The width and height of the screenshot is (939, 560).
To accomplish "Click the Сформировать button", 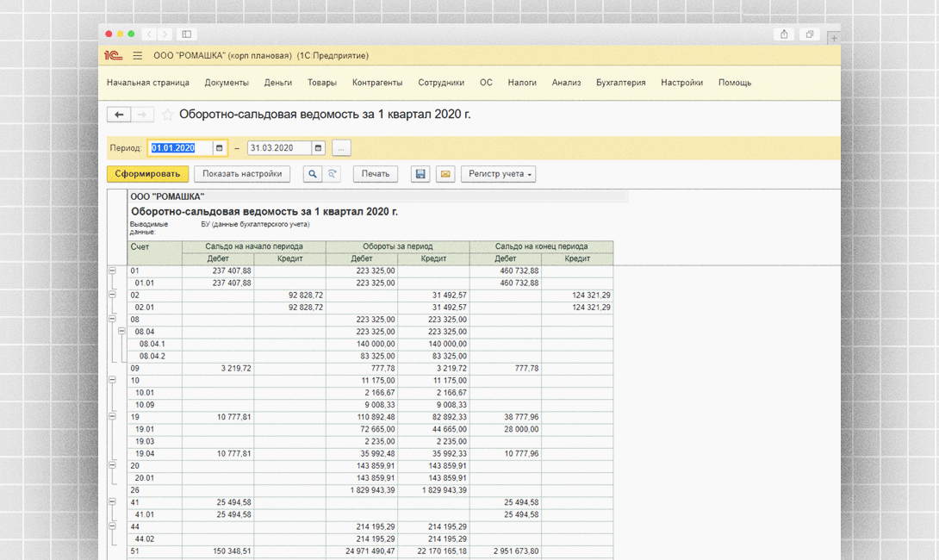I will pos(148,174).
